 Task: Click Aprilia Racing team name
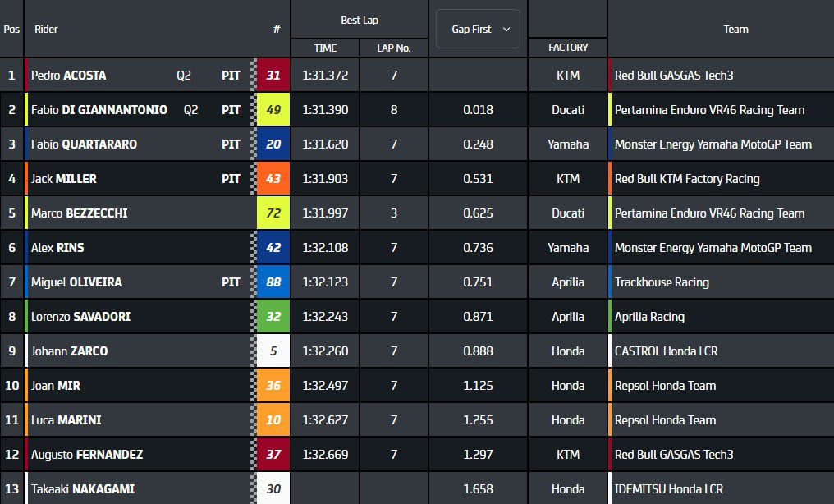(649, 317)
